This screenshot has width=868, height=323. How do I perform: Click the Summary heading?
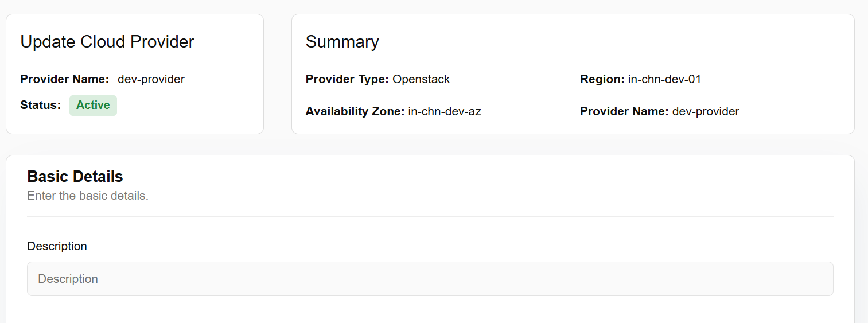point(342,42)
